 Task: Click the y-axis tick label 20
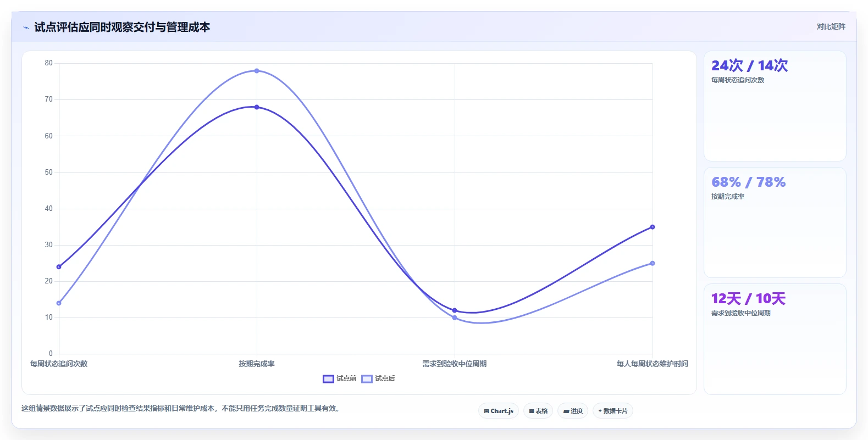click(49, 281)
